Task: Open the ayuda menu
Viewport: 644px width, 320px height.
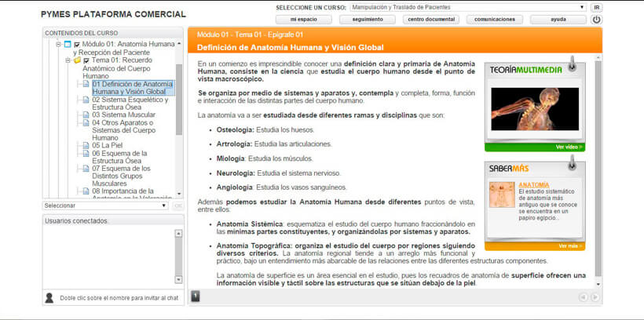Action: [558, 20]
